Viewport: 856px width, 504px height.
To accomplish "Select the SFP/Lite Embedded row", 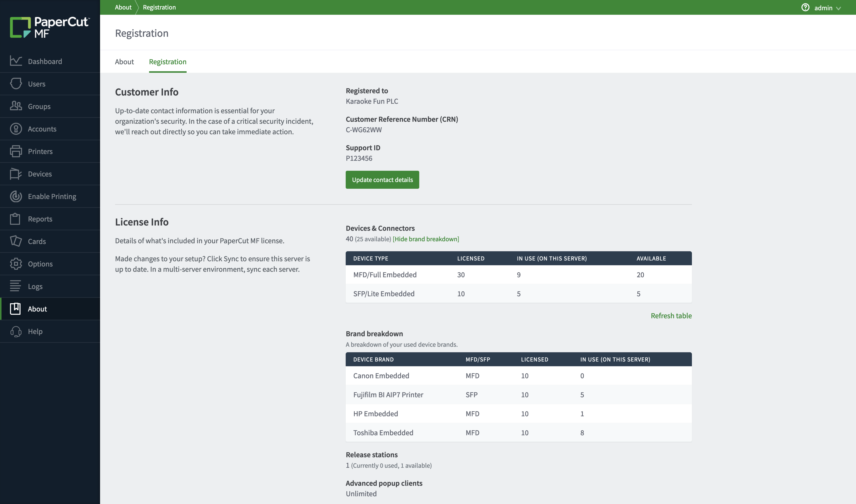I will click(519, 293).
